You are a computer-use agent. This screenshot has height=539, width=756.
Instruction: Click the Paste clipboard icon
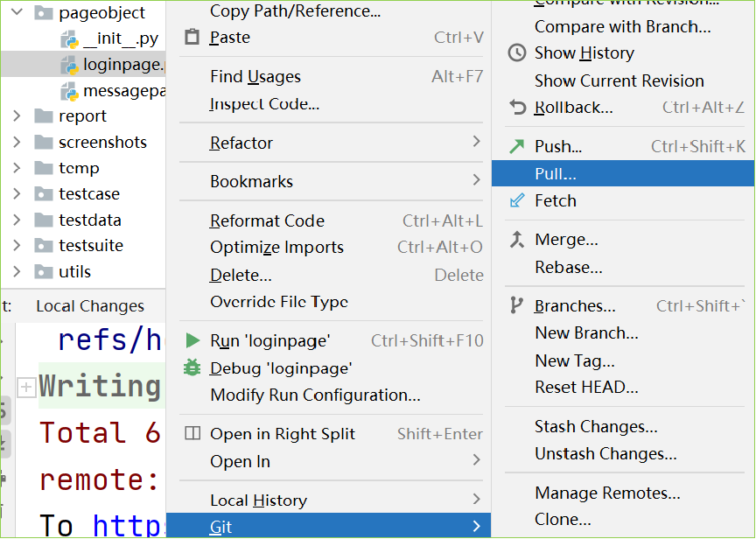point(192,38)
